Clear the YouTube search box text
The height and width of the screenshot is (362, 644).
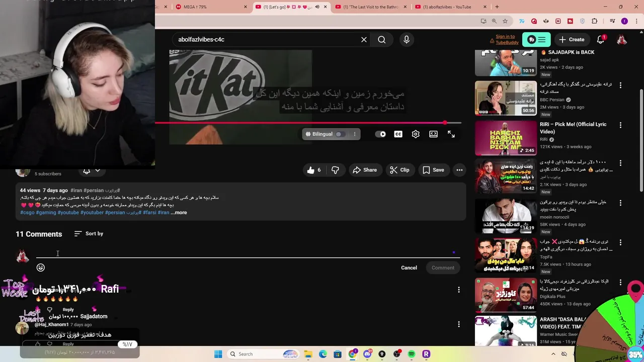click(364, 39)
